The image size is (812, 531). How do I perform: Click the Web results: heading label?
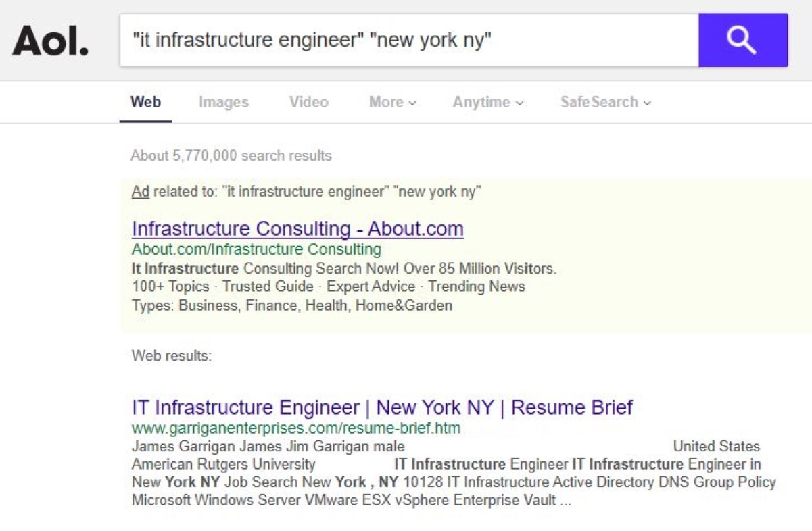(x=172, y=355)
